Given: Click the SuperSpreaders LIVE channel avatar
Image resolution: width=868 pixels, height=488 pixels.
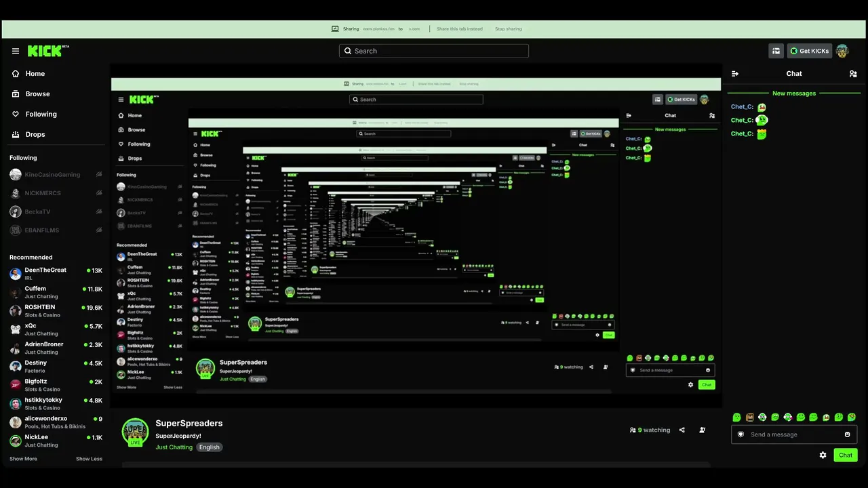Looking at the screenshot, I should tap(135, 432).
